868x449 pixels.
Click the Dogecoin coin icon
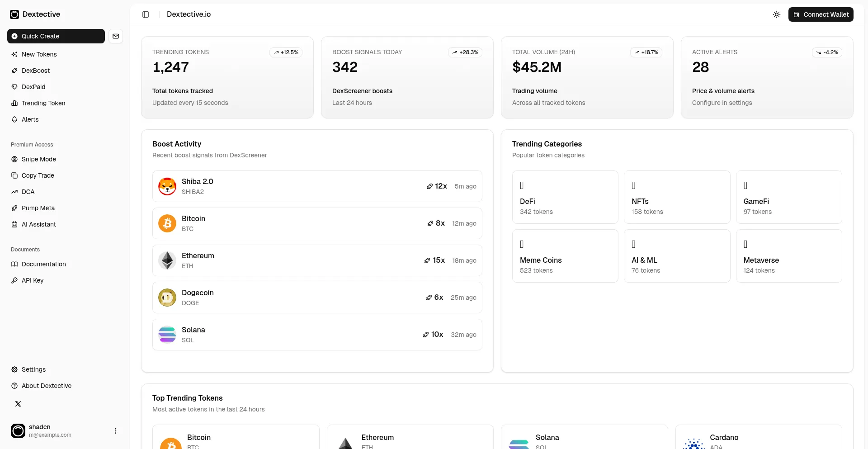pyautogui.click(x=167, y=298)
